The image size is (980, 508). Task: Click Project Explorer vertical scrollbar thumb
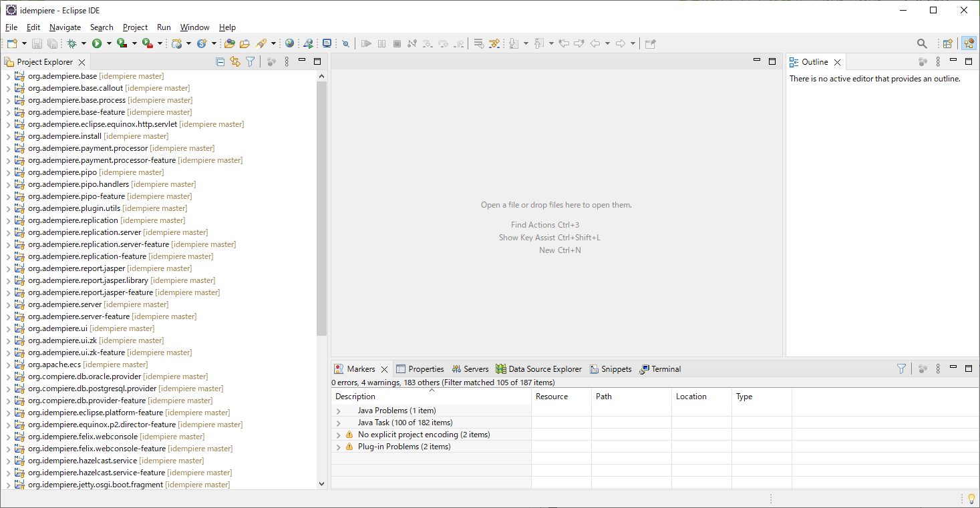coord(322,208)
